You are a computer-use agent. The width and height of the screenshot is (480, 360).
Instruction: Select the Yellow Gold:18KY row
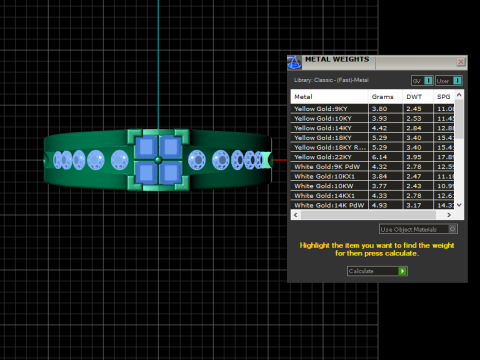pos(372,138)
